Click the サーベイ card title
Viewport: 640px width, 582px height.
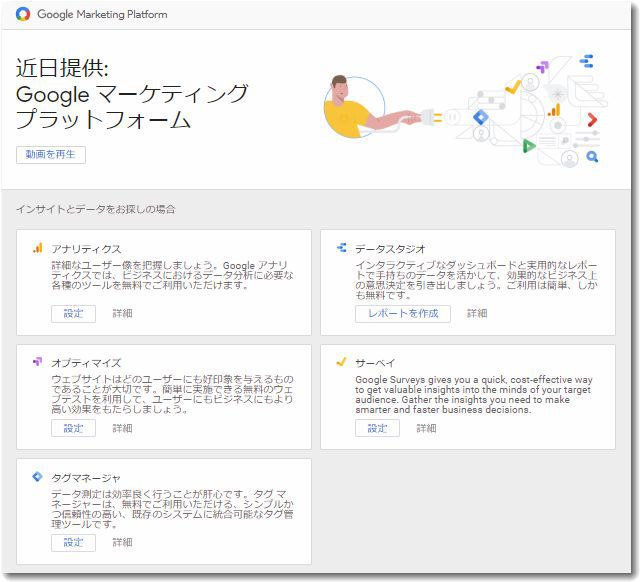(x=375, y=363)
